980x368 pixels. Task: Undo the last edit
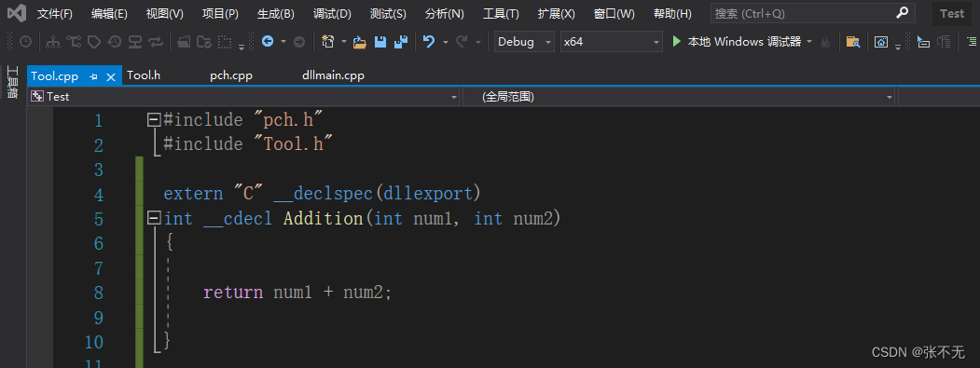point(429,42)
